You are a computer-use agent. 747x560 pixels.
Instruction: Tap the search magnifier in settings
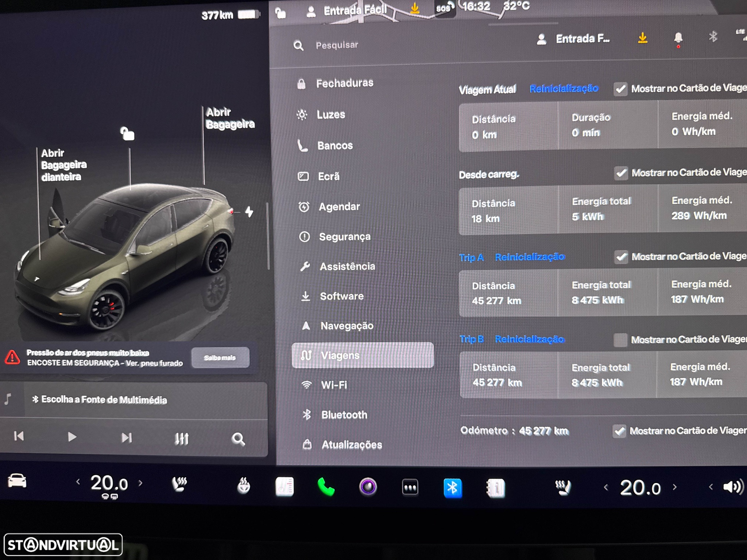tap(298, 46)
